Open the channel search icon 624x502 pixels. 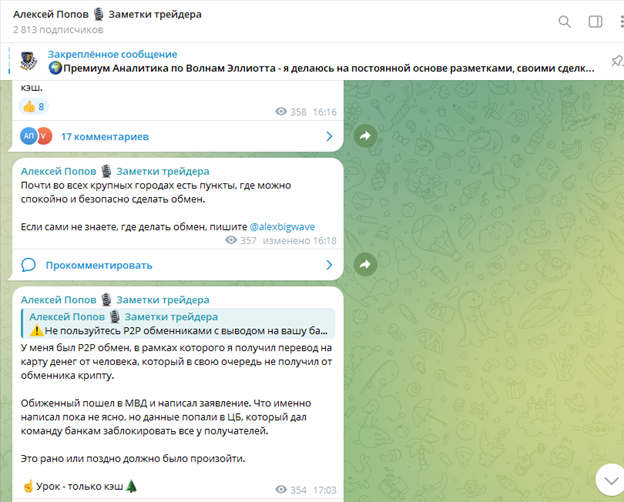pos(564,21)
